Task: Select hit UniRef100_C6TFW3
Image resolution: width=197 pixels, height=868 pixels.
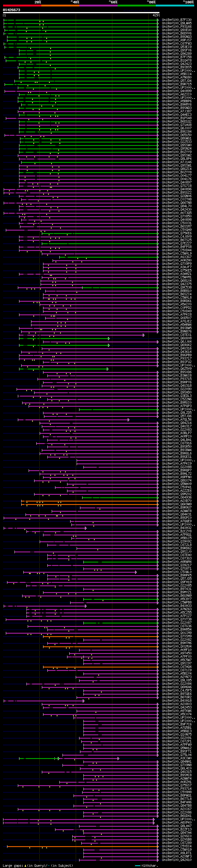Action: click(x=177, y=43)
